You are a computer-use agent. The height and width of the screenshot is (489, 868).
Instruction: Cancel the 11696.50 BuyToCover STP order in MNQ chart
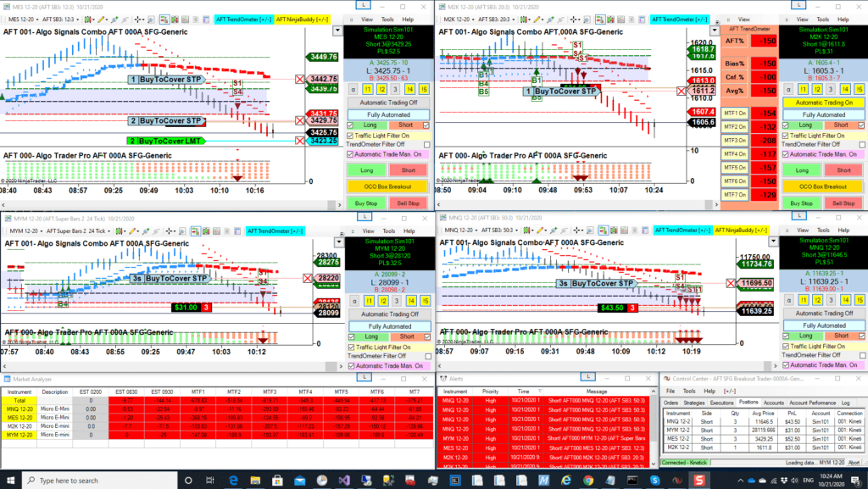tap(731, 283)
